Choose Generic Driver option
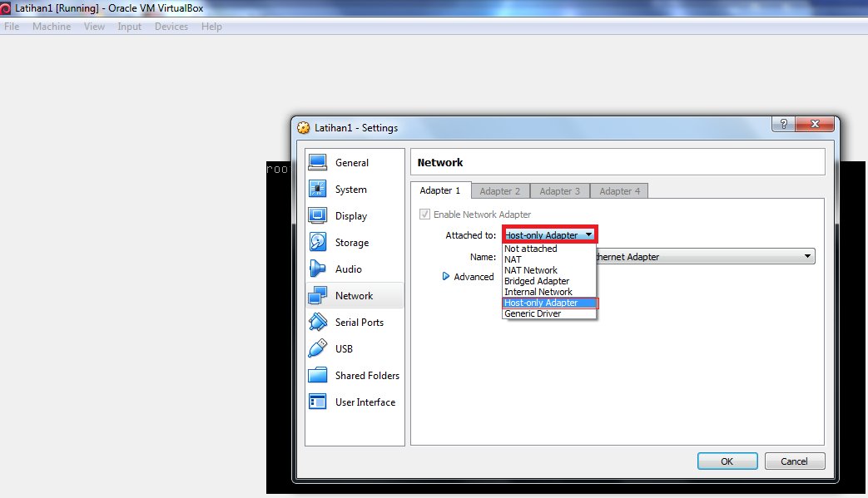The image size is (868, 498). (x=549, y=313)
